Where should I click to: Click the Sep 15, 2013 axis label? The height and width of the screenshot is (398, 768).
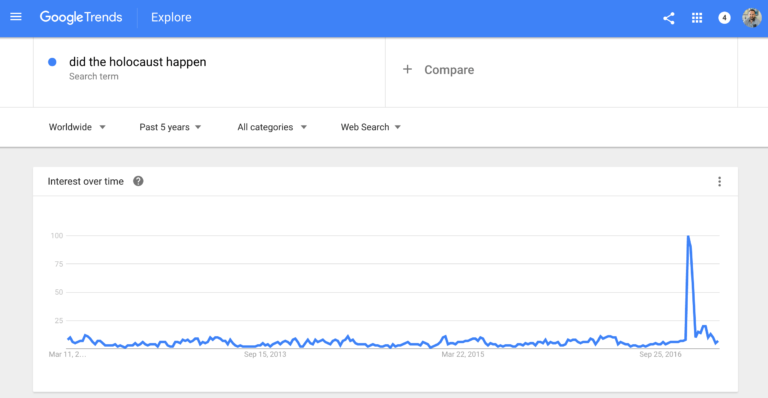click(x=265, y=354)
